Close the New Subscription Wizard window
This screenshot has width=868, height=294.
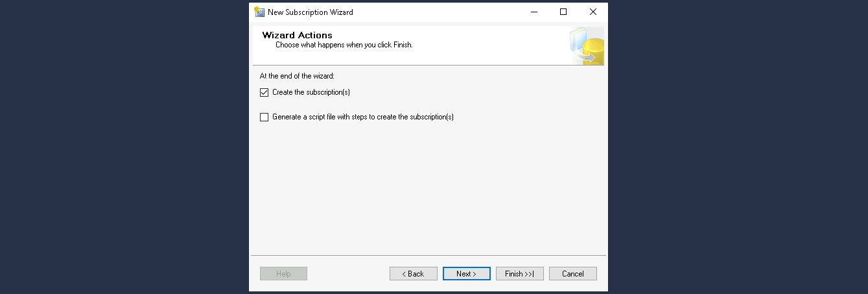point(592,12)
